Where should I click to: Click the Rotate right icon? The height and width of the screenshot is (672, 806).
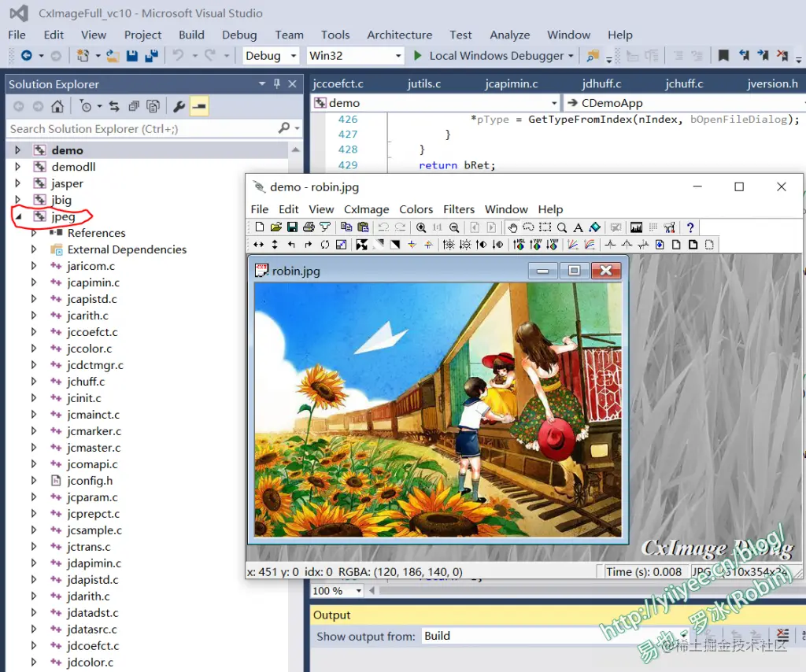(308, 245)
